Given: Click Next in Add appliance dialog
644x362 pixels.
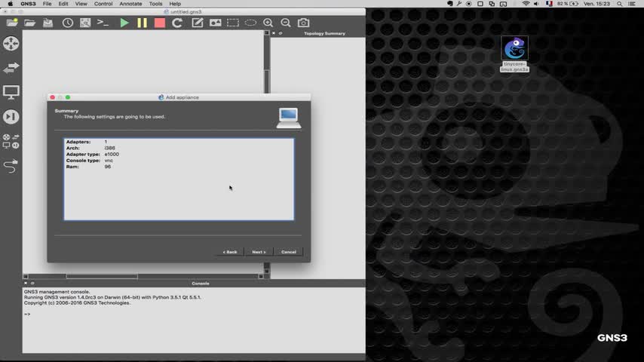Looking at the screenshot, I should pos(259,252).
